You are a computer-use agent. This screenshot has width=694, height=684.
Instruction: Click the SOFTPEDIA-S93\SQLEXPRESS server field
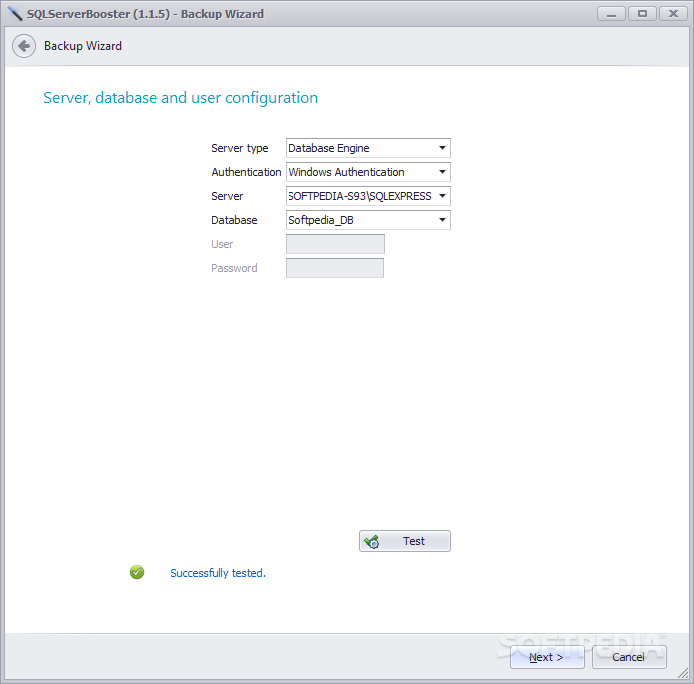point(368,196)
